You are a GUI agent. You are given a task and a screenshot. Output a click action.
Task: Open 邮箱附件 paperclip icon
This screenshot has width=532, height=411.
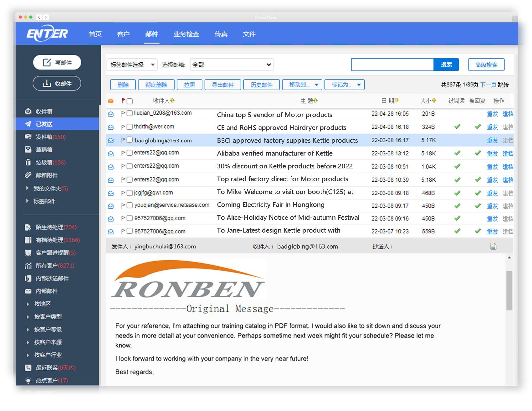28,175
